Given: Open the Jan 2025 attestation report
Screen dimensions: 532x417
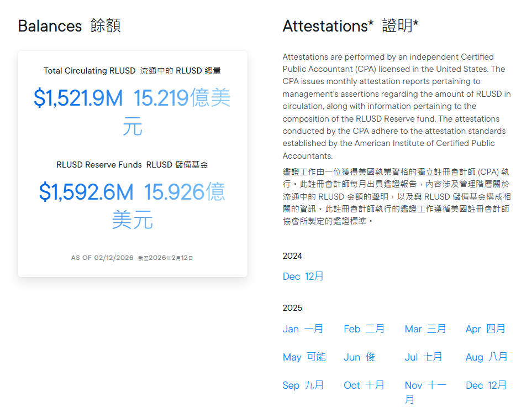Looking at the screenshot, I should tap(303, 329).
